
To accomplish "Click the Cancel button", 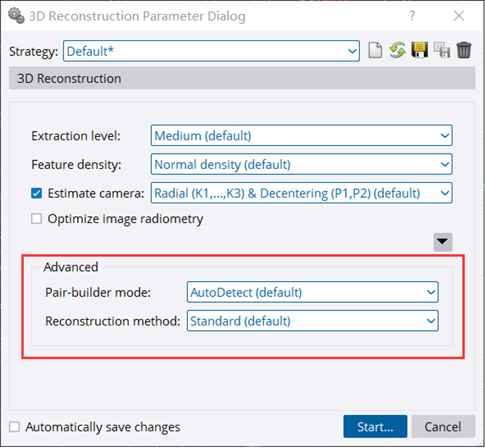I will click(443, 427).
